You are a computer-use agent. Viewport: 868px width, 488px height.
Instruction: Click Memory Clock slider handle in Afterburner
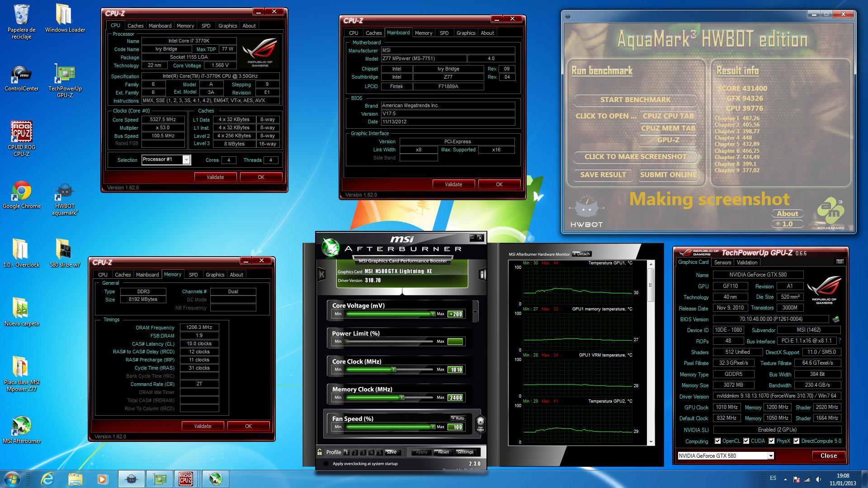pyautogui.click(x=401, y=398)
